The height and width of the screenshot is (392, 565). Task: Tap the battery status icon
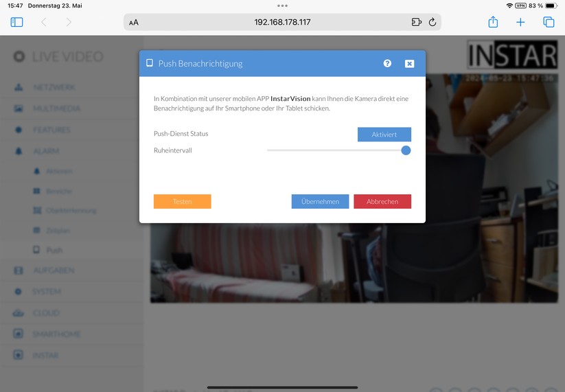551,5
